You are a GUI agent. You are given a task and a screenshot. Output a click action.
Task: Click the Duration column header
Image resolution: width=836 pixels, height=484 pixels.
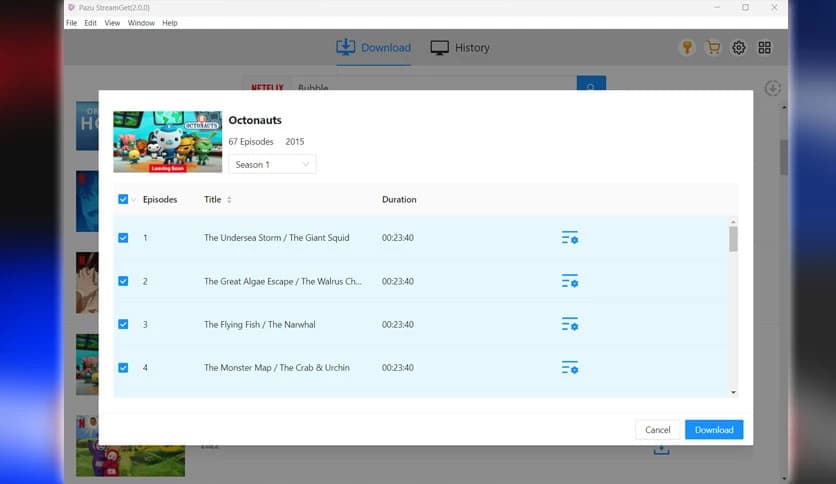pos(399,199)
